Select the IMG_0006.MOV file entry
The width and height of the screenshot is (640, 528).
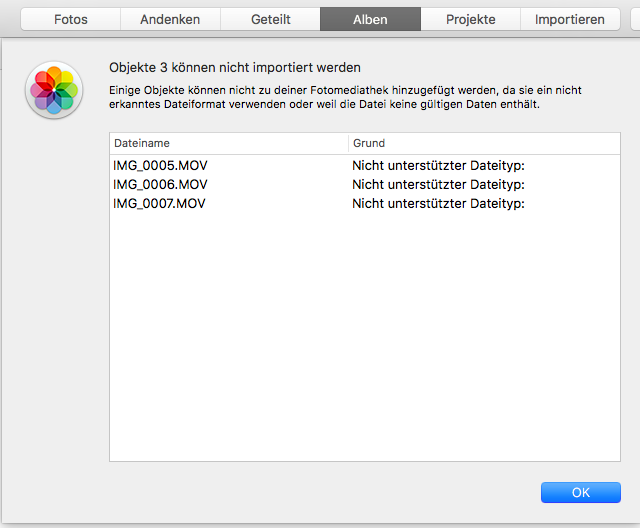(160, 185)
